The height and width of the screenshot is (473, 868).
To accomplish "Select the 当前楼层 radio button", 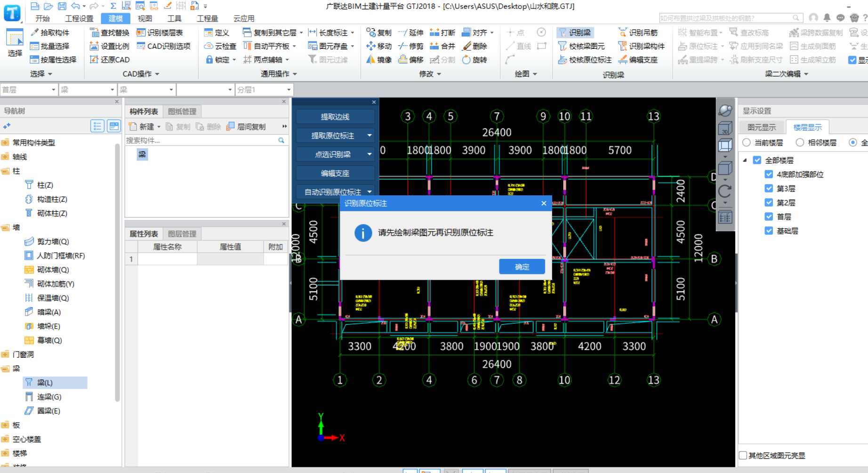I will coord(747,143).
